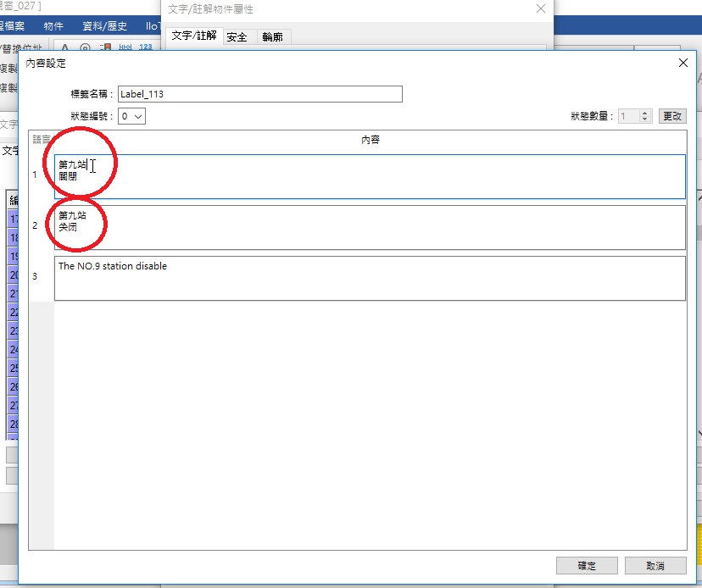Open the 安全 tab

point(237,36)
